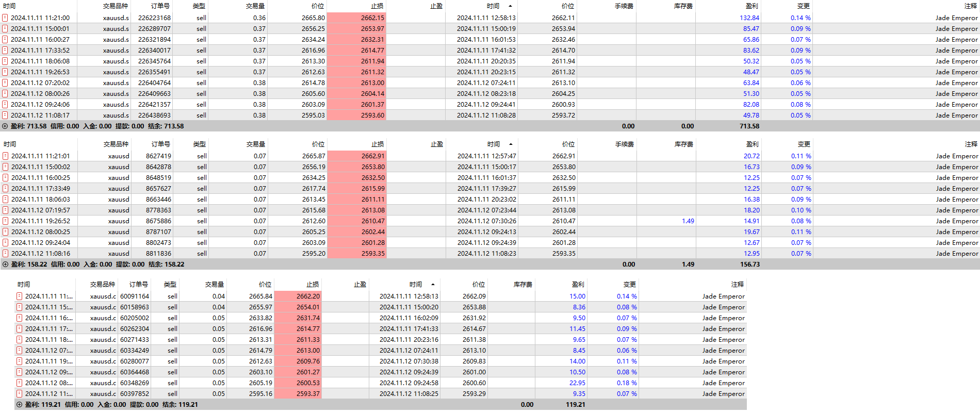
Task: Click the 手续费 header in xauusd.s table
Action: [624, 6]
